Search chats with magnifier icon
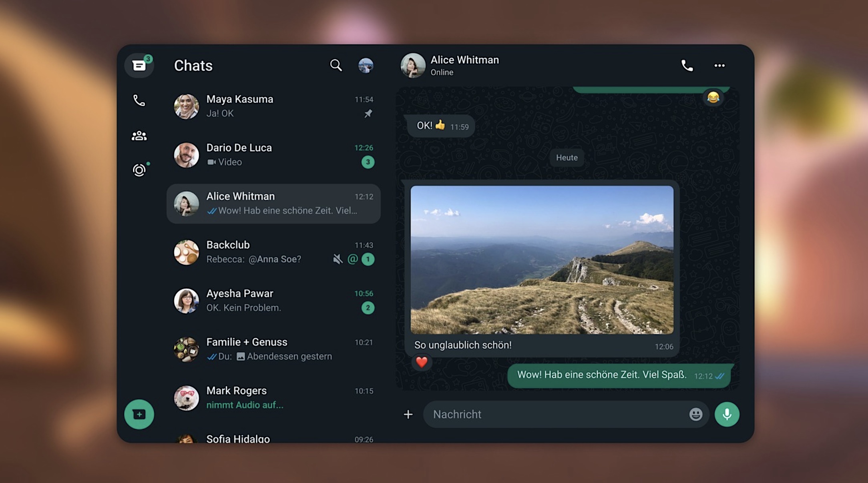 pos(336,65)
